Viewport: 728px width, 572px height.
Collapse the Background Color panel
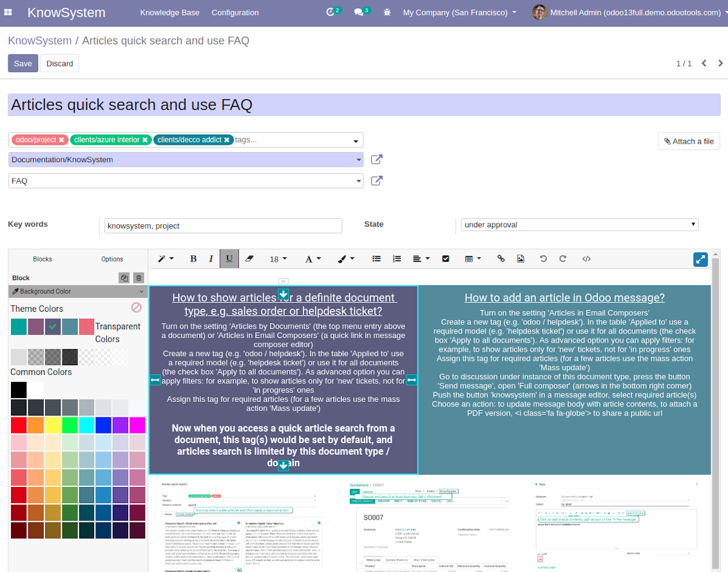(x=77, y=291)
